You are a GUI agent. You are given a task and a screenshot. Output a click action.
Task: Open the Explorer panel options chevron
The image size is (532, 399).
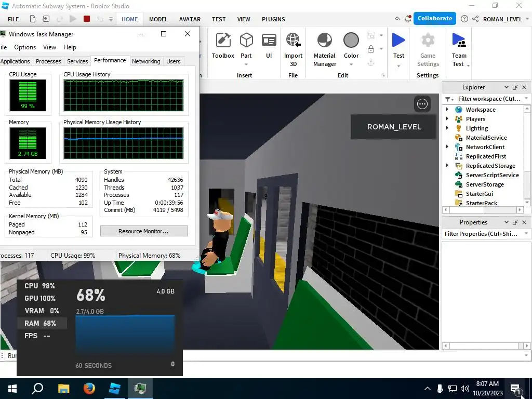[506, 87]
